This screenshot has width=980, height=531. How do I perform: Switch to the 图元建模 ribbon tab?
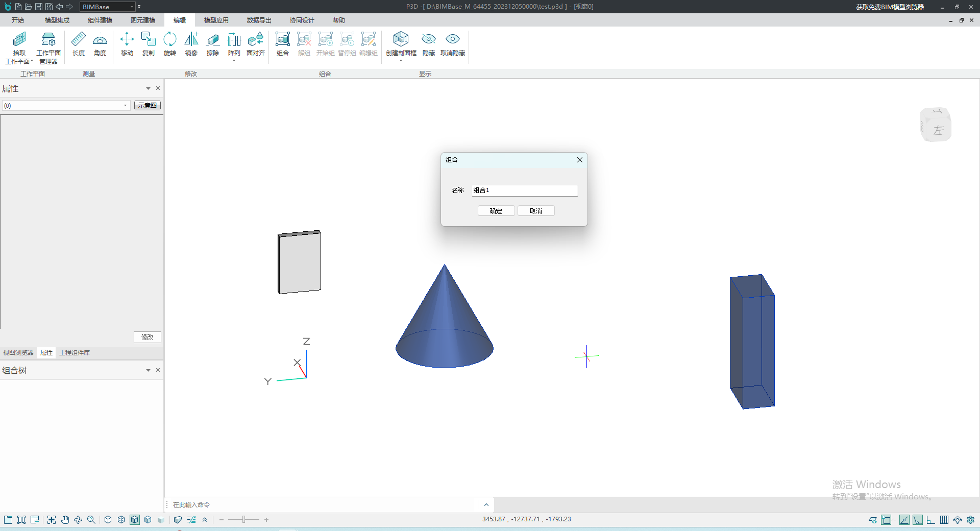[142, 20]
